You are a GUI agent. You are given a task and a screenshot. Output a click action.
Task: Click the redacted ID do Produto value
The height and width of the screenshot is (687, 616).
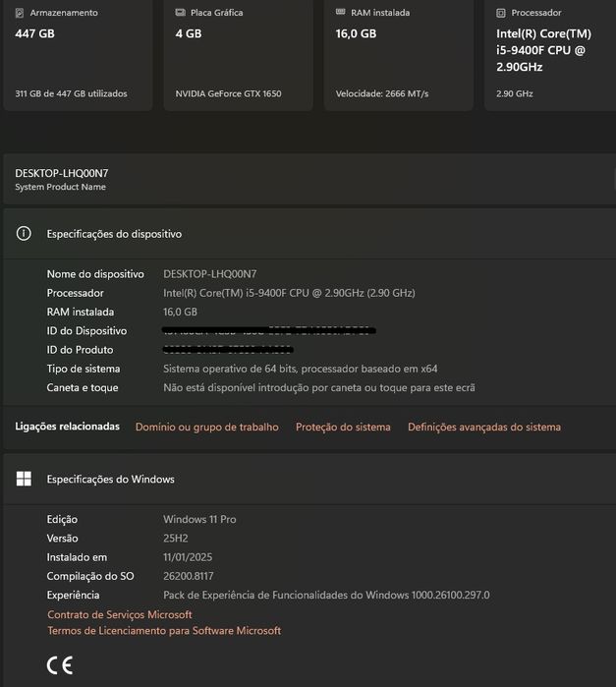(x=228, y=350)
